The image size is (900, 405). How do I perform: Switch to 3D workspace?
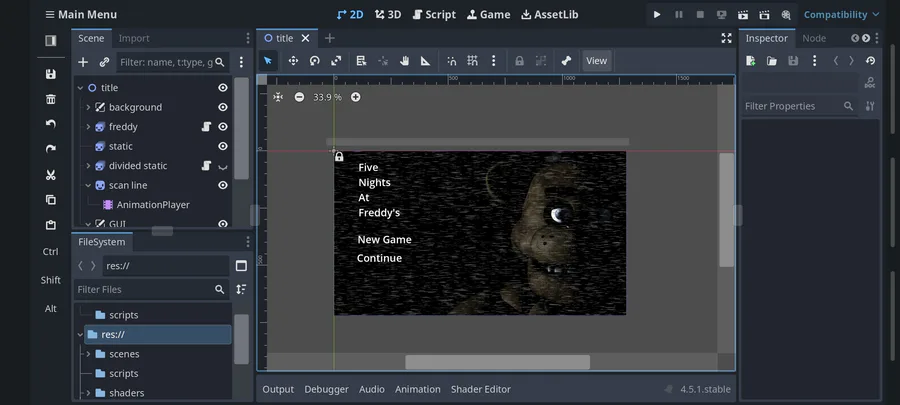(x=388, y=14)
